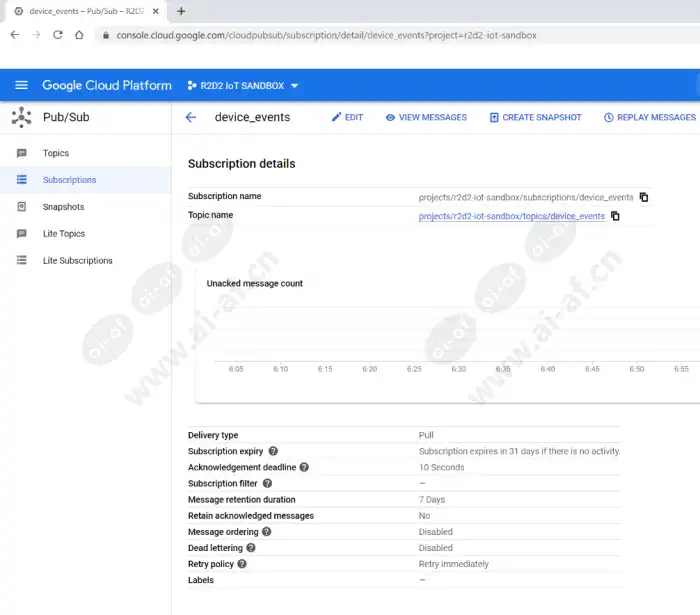The image size is (700, 615).
Task: Open help for Acknowledgement deadline
Action: [x=304, y=467]
